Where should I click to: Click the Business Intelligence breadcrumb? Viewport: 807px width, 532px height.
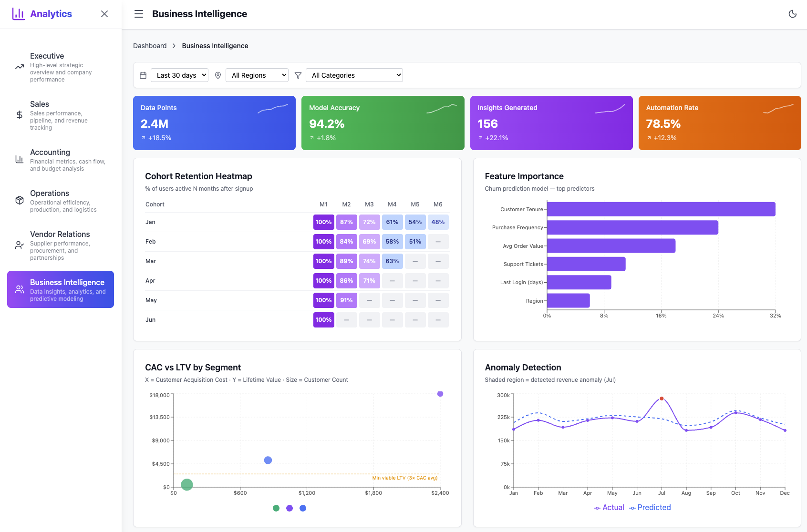(215, 46)
